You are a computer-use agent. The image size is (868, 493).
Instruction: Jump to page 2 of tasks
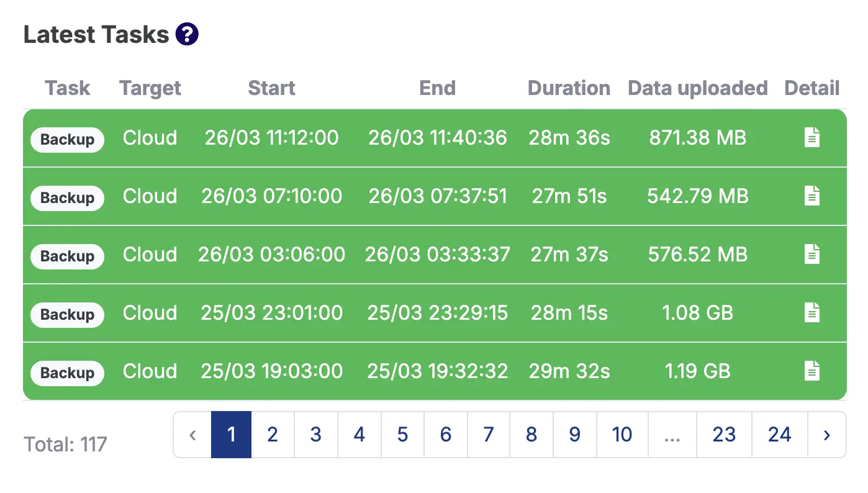(x=273, y=435)
